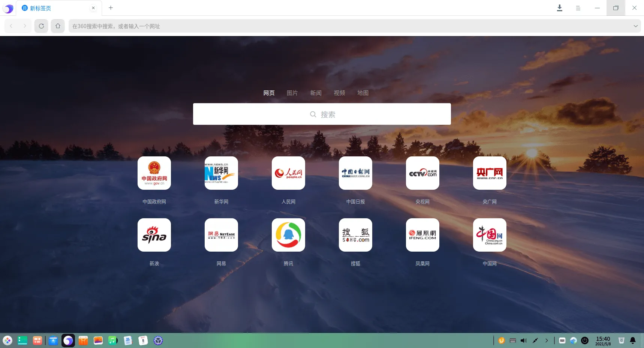Select the 新闻 search tab
Image resolution: width=644 pixels, height=348 pixels.
316,93
